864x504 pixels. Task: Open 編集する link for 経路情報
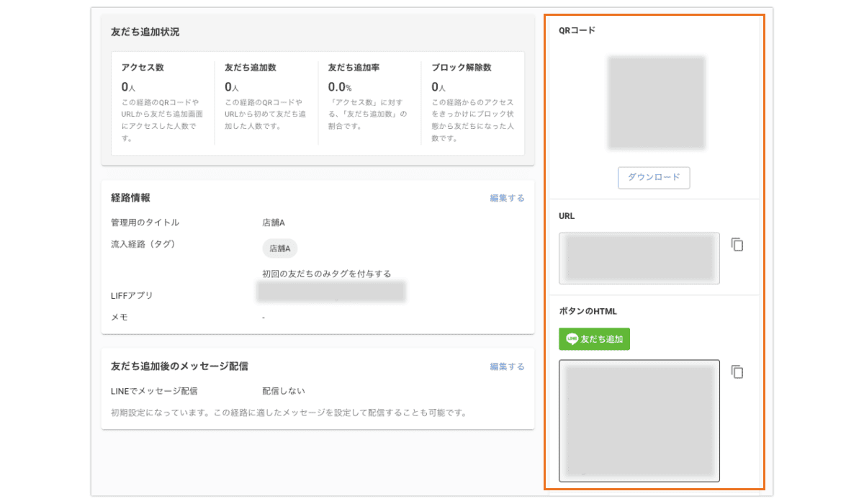pos(507,198)
